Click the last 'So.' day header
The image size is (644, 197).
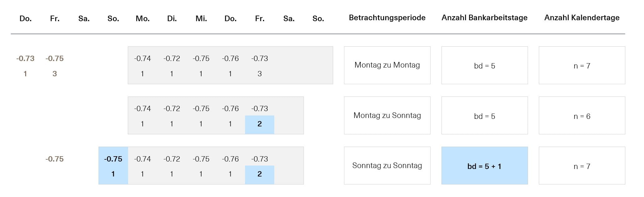point(318,19)
